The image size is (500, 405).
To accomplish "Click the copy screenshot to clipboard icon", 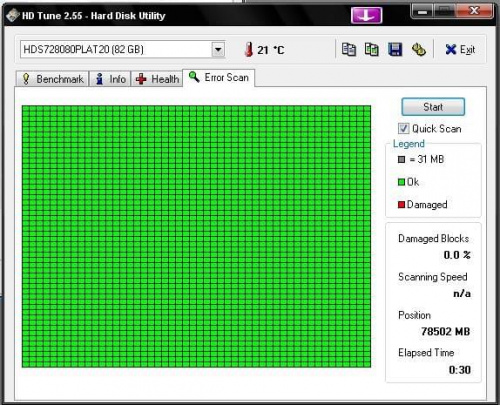I will 371,50.
